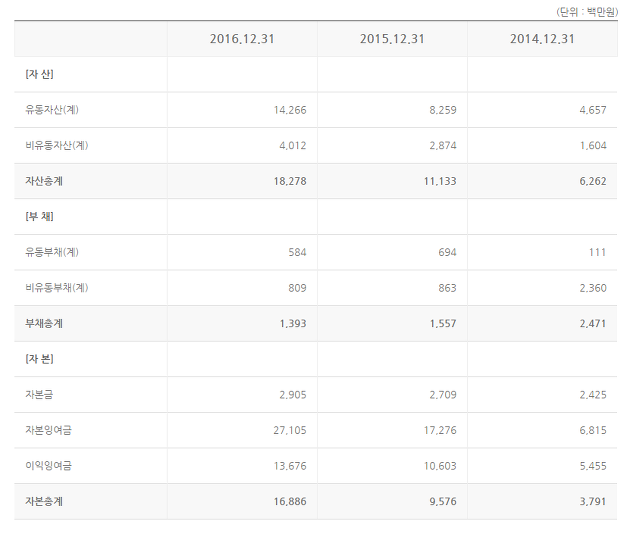Viewport: 630px width, 540px height.
Task: Click the 비유동부채(계) row label
Action: click(x=57, y=288)
